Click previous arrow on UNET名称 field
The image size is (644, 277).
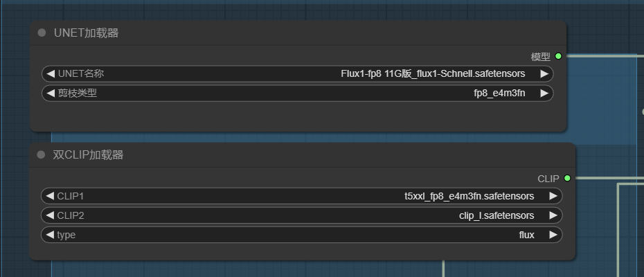pos(51,74)
